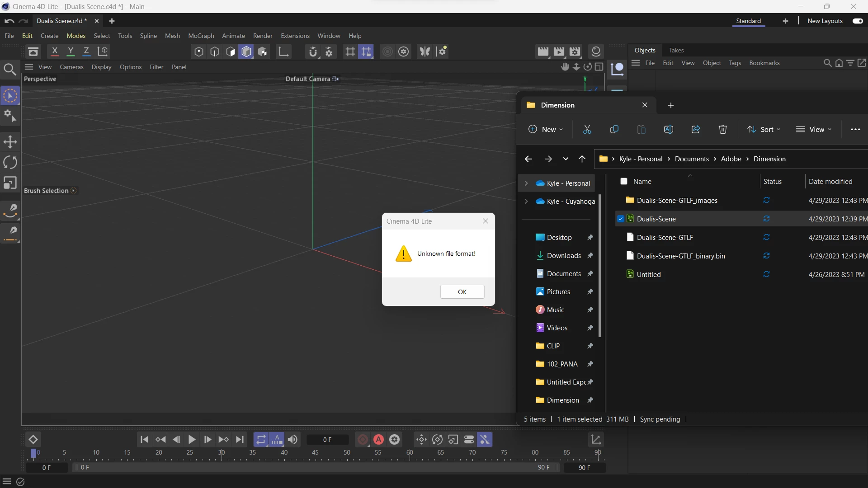Click the Cut scissors icon in Explorer
Screen dimensions: 868x488
click(x=587, y=130)
